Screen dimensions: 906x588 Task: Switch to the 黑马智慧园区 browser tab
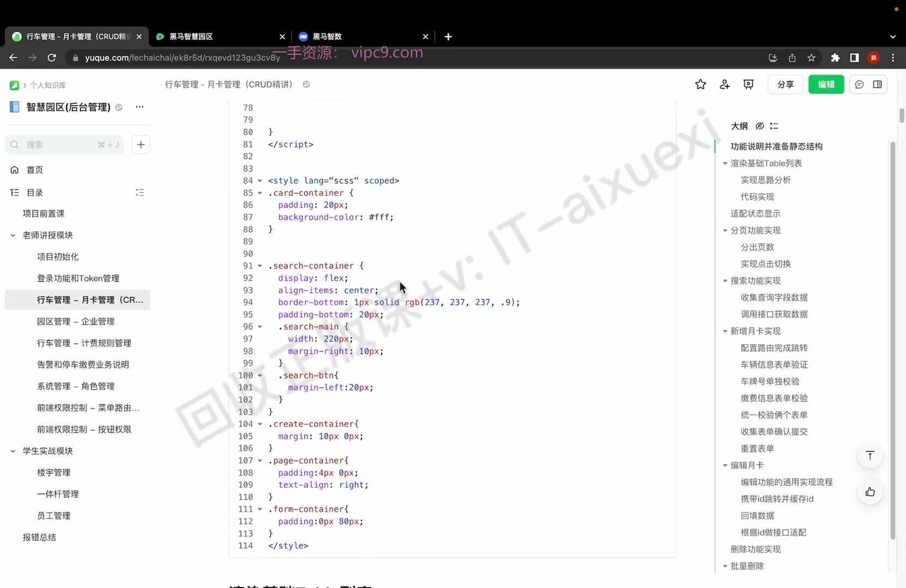220,36
